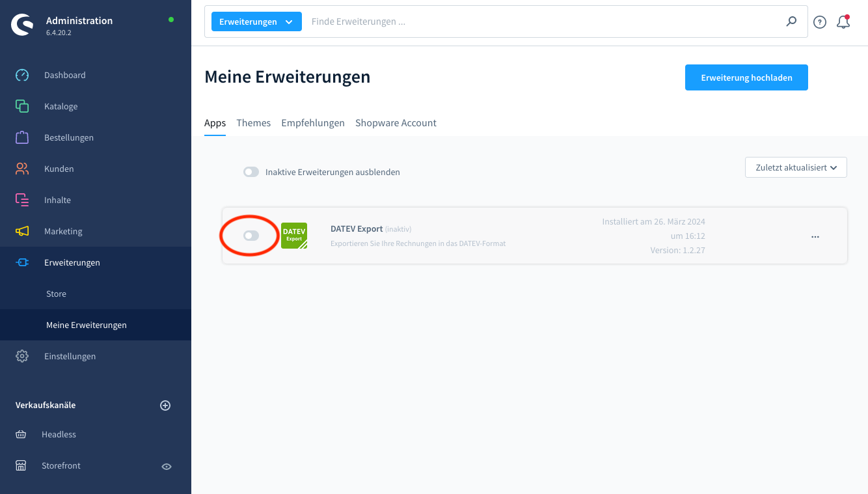Open the Store submenu item
Viewport: 868px width, 494px height.
pos(96,294)
